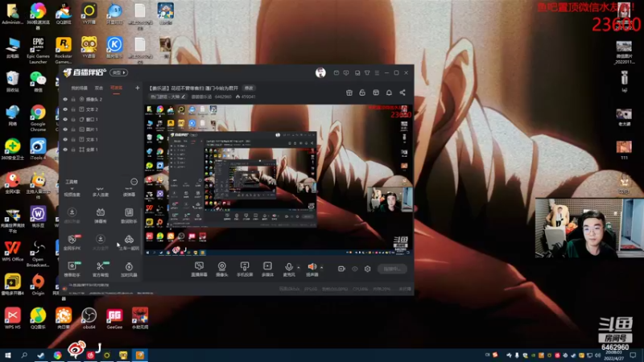The width and height of the screenshot is (644, 362).
Task: Click the unlock padlock icon in header
Action: pyautogui.click(x=362, y=93)
